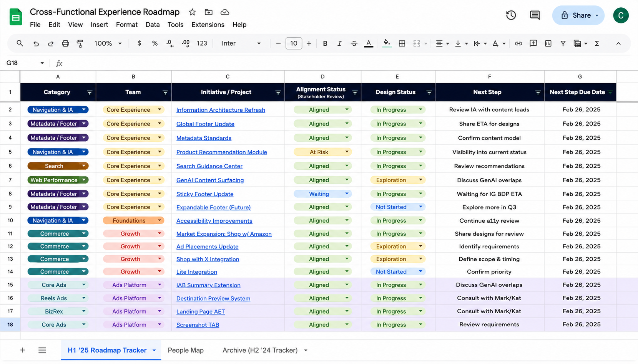Image resolution: width=638 pixels, height=364 pixels.
Task: Apply italic formatting
Action: click(339, 43)
